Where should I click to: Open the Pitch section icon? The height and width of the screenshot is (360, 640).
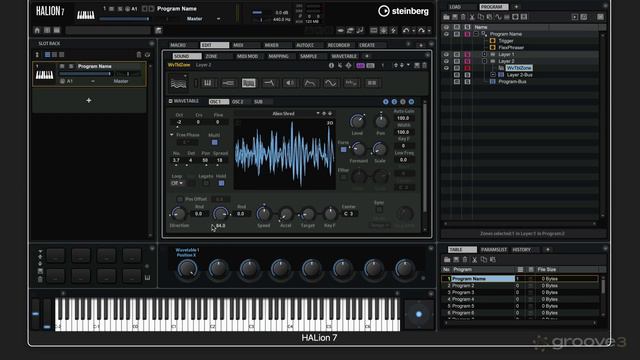228,83
